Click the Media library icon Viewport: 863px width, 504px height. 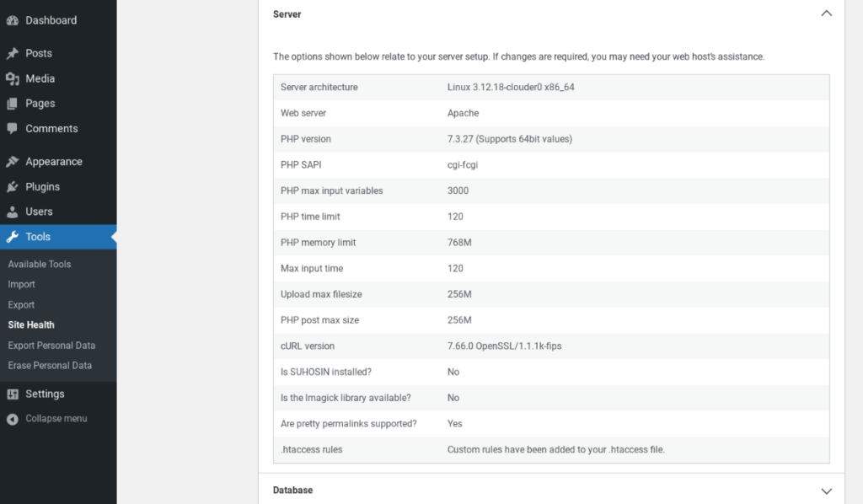point(13,78)
